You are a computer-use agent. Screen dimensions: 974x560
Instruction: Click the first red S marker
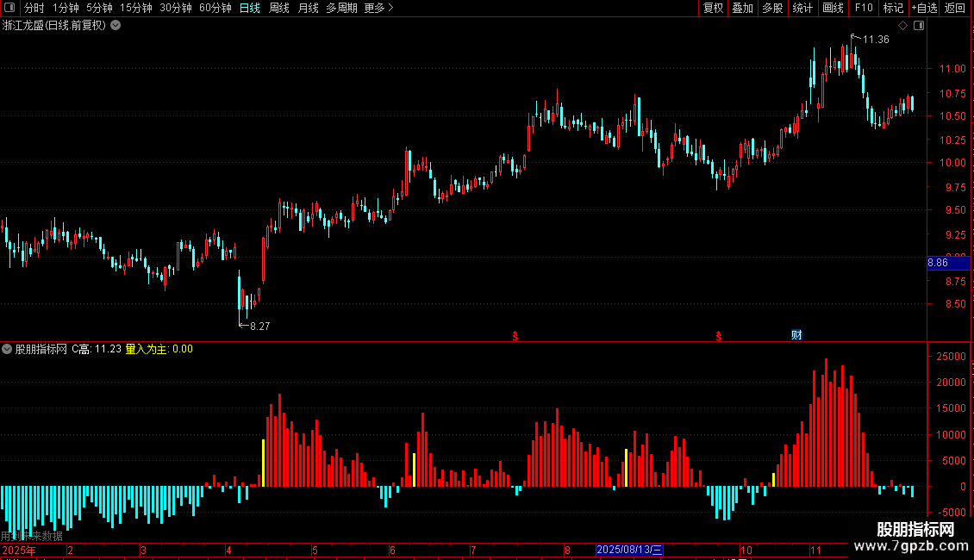[515, 336]
